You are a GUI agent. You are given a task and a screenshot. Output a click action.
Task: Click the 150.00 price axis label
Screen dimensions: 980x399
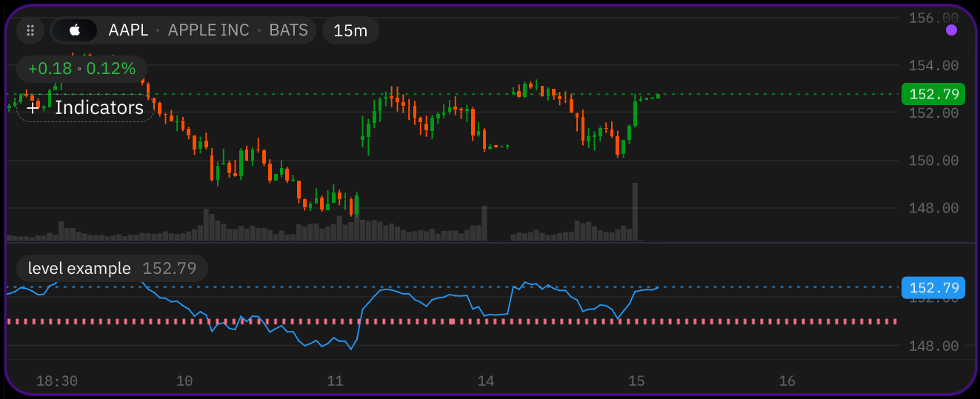pos(933,160)
